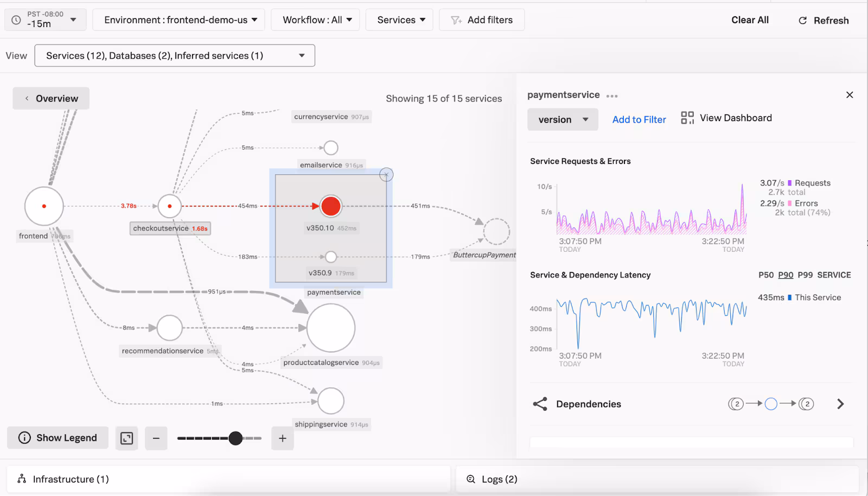Viewport: 868px width, 496px height.
Task: Open the paymentservice three-dot options menu
Action: [x=612, y=96]
